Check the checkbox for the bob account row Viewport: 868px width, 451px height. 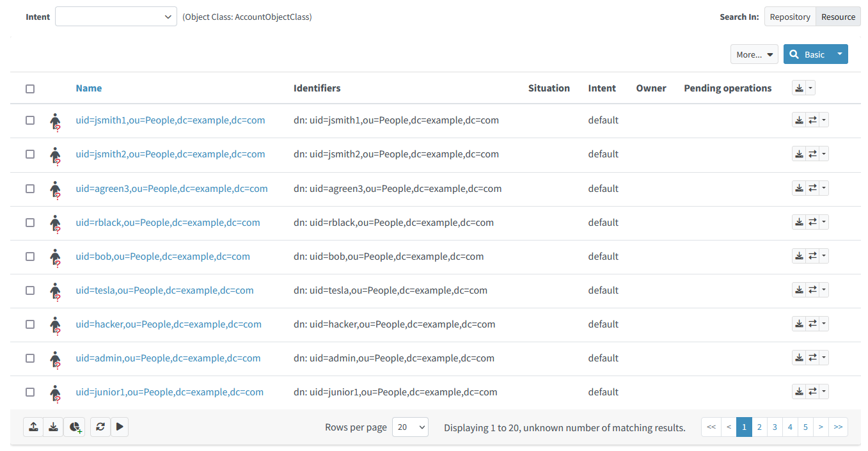(x=29, y=257)
